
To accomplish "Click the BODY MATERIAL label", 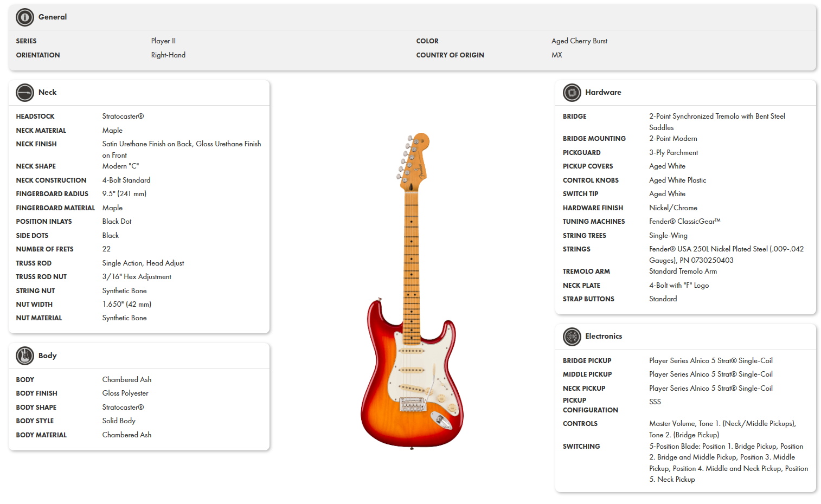I will point(41,435).
